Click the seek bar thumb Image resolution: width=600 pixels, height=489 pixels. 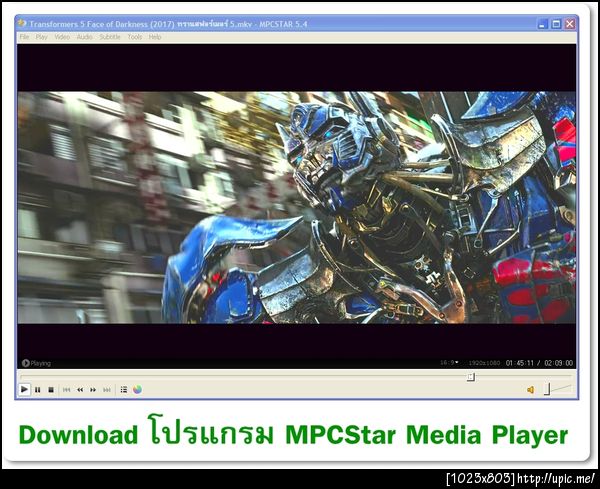click(x=471, y=377)
